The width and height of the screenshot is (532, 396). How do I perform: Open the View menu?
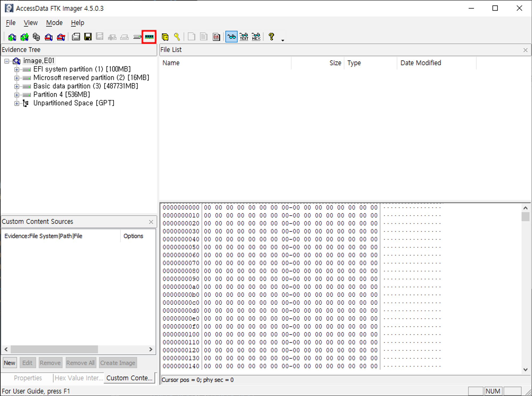click(x=31, y=23)
